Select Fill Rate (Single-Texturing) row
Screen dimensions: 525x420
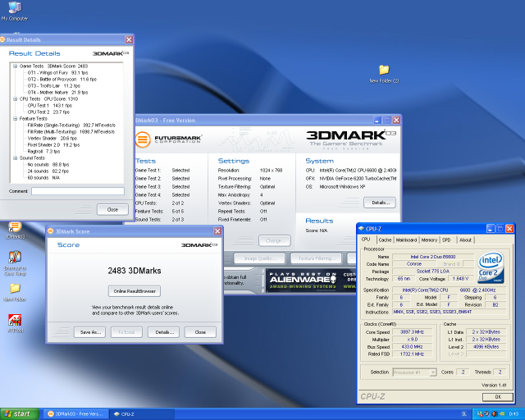[71, 126]
